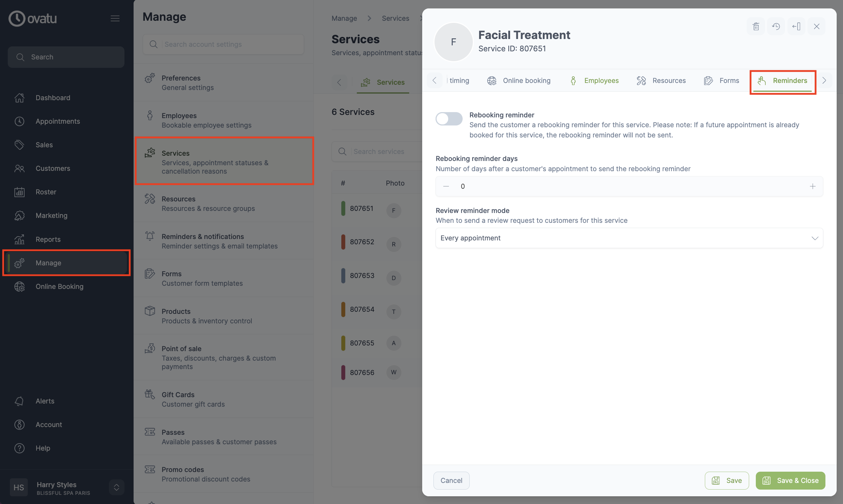Open Products & inventory control
Image resolution: width=843 pixels, height=504 pixels.
click(224, 316)
